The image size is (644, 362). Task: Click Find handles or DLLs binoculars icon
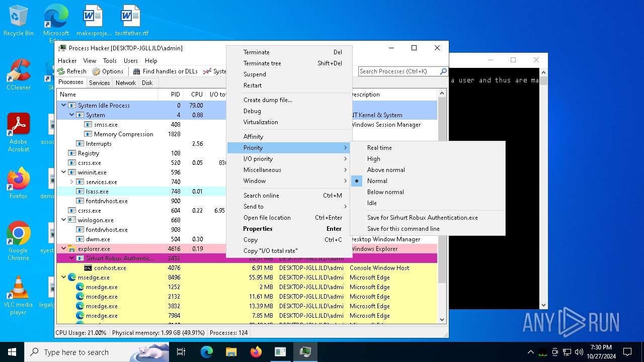click(136, 71)
